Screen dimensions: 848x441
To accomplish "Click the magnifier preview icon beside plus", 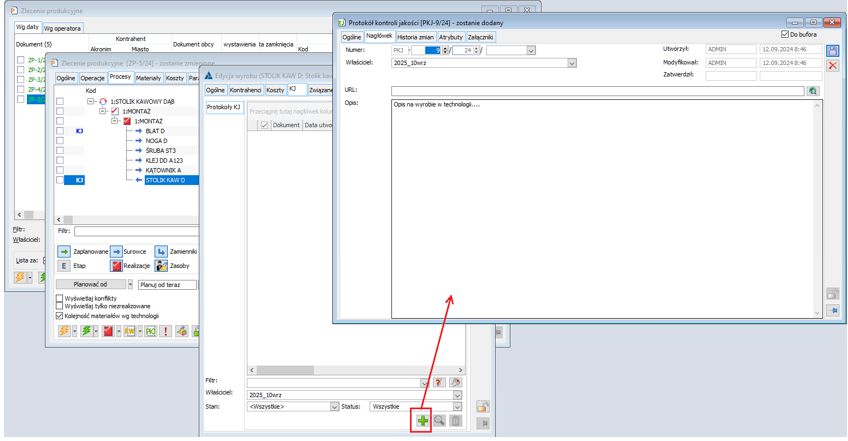I will pos(439,421).
